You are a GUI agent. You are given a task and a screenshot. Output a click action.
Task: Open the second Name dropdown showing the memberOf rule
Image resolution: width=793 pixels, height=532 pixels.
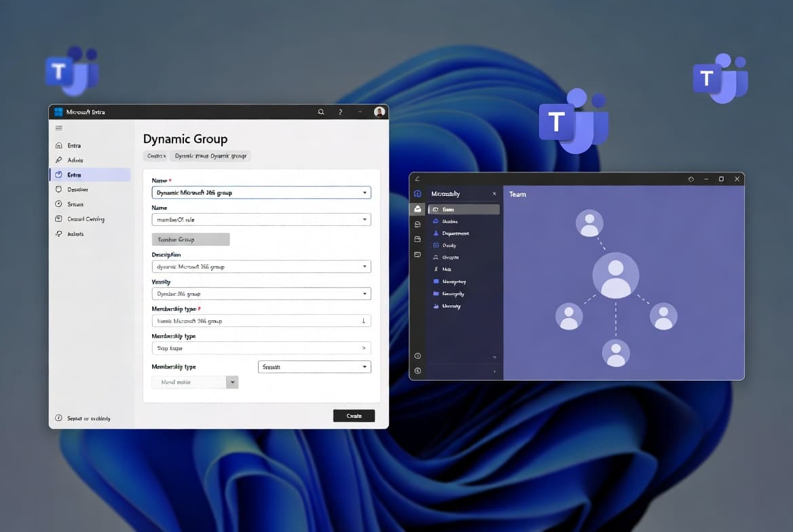pyautogui.click(x=261, y=219)
